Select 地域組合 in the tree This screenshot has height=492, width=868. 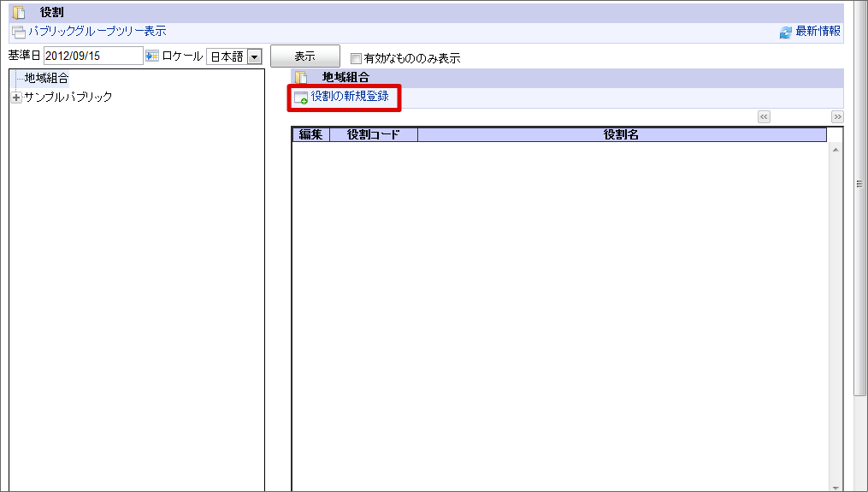(46, 78)
